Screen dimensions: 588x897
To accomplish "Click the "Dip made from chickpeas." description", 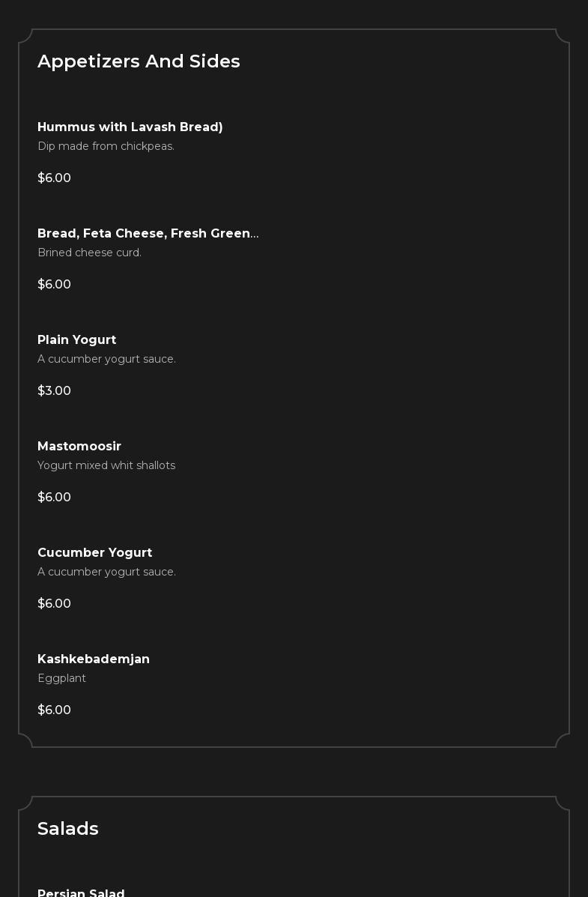I will coord(106,147).
